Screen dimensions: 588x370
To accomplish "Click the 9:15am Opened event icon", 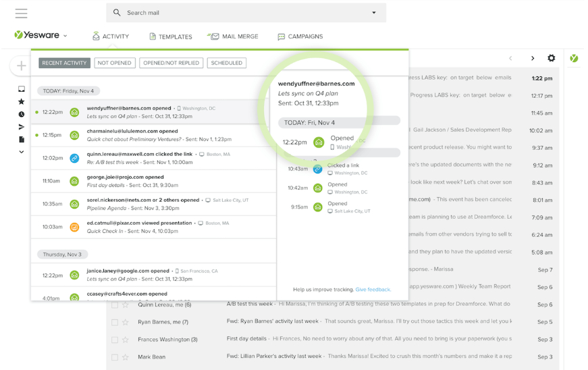I will pyautogui.click(x=317, y=207).
